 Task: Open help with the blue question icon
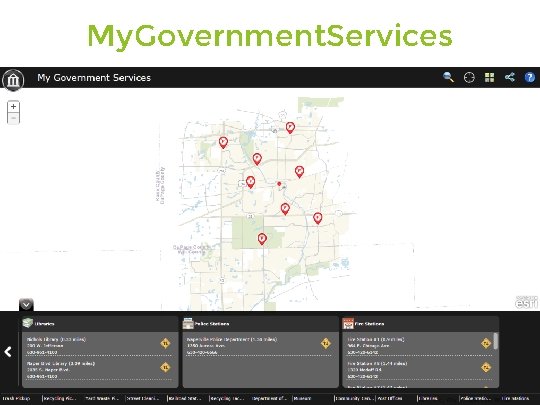point(529,77)
